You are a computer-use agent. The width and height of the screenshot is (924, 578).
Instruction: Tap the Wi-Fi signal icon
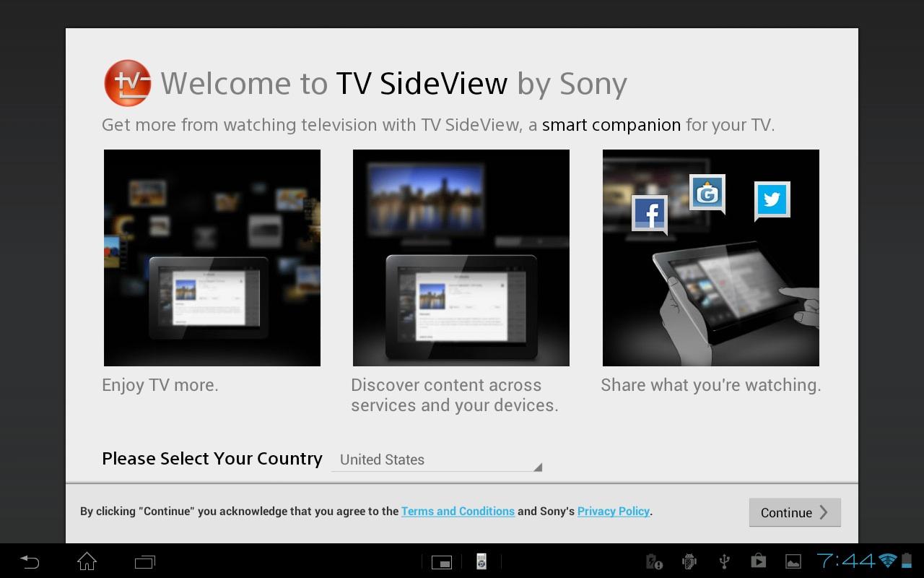(889, 561)
